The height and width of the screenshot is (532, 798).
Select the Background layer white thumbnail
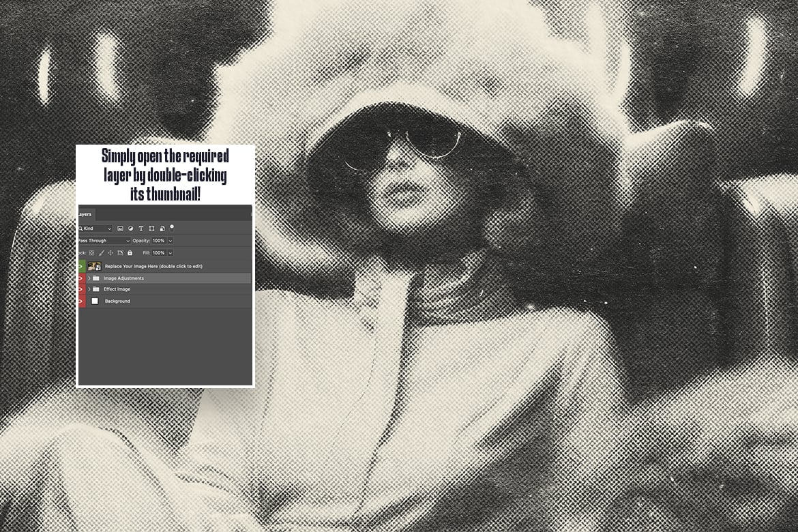pos(95,301)
